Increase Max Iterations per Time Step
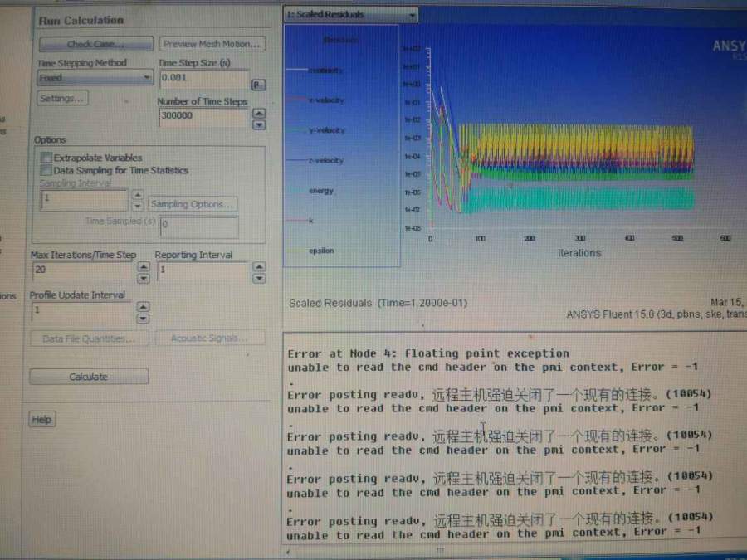The height and width of the screenshot is (560, 747). [144, 266]
